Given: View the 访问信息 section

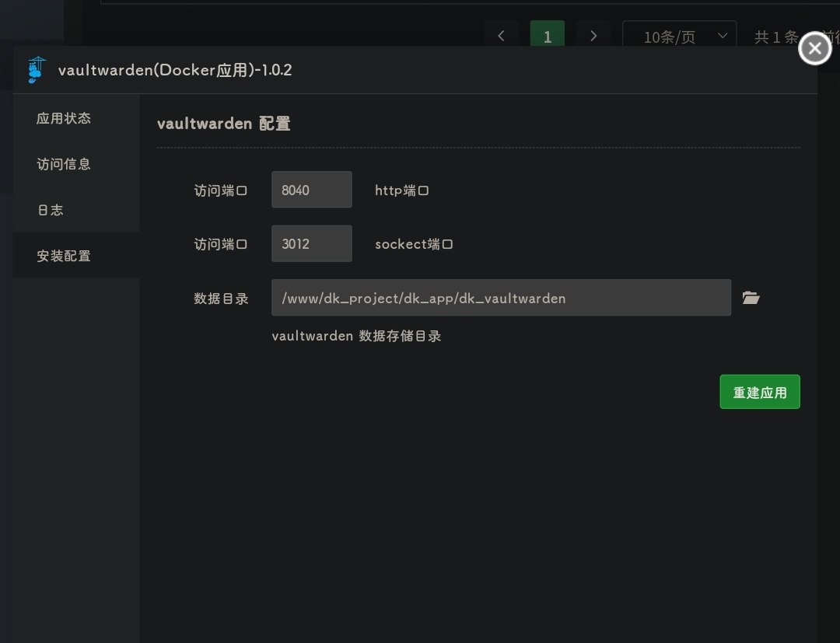Looking at the screenshot, I should coord(65,163).
